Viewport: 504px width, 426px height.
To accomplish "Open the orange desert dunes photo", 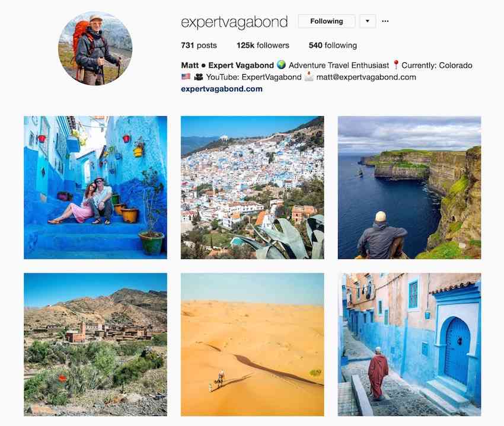I will [253, 344].
